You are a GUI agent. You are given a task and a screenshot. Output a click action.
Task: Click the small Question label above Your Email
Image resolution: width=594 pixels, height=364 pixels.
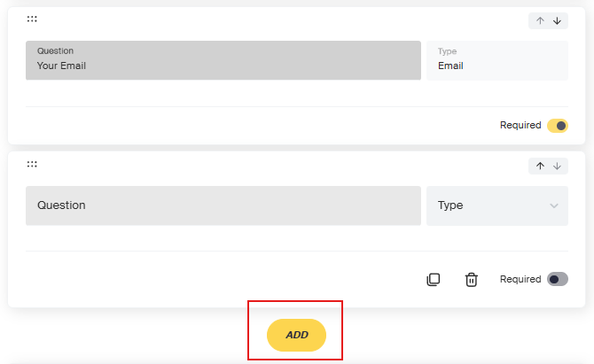coord(55,51)
